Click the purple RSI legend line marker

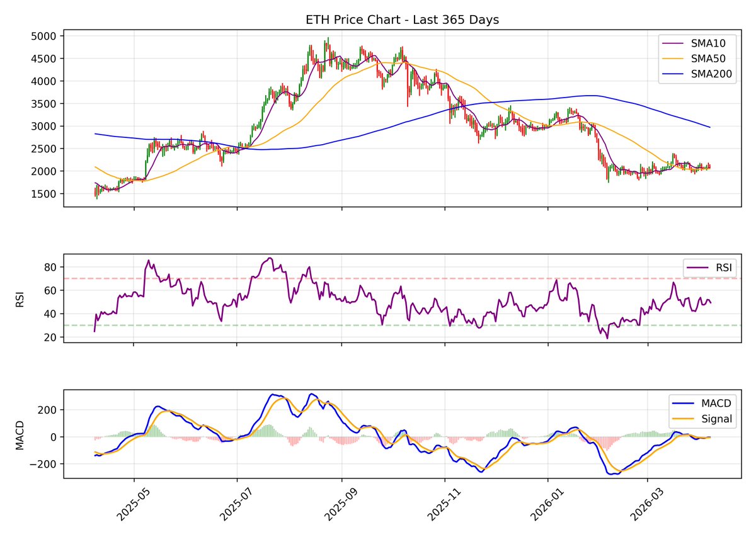click(x=697, y=268)
